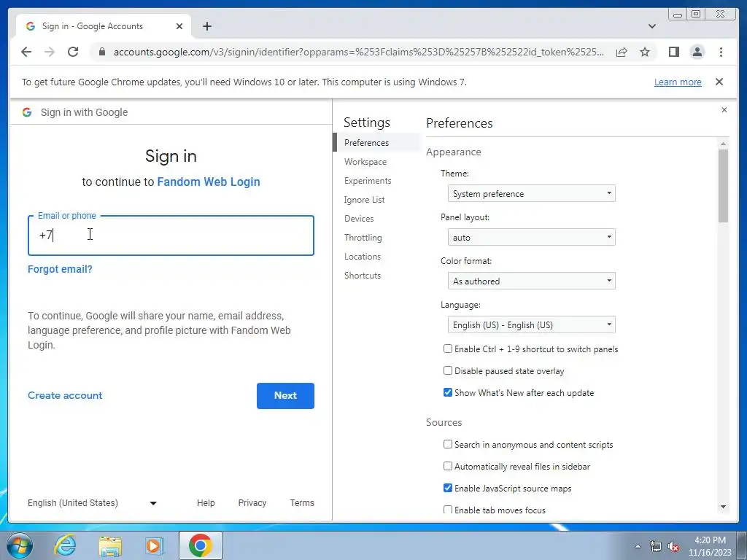747x560 pixels.
Task: Click the Create account link
Action: pos(65,395)
